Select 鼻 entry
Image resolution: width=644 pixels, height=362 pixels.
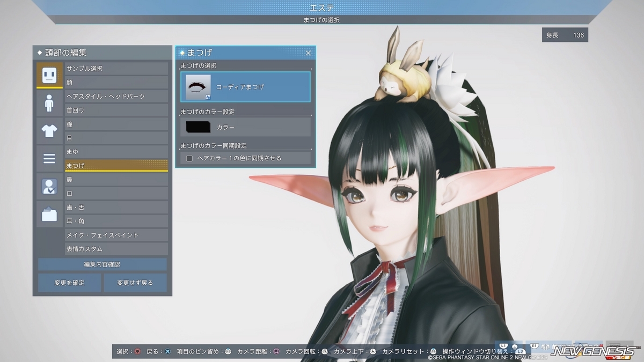coord(116,180)
